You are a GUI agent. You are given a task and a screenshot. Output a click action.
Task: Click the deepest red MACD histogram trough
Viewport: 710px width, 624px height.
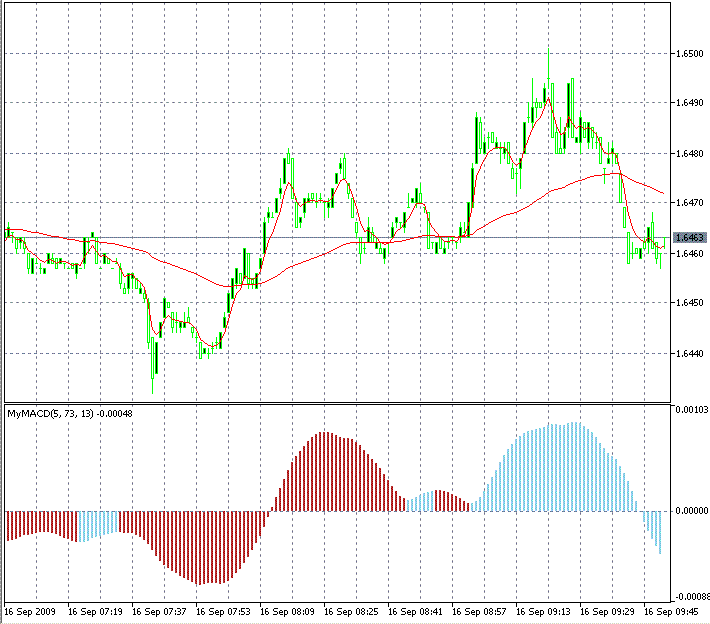click(x=197, y=548)
